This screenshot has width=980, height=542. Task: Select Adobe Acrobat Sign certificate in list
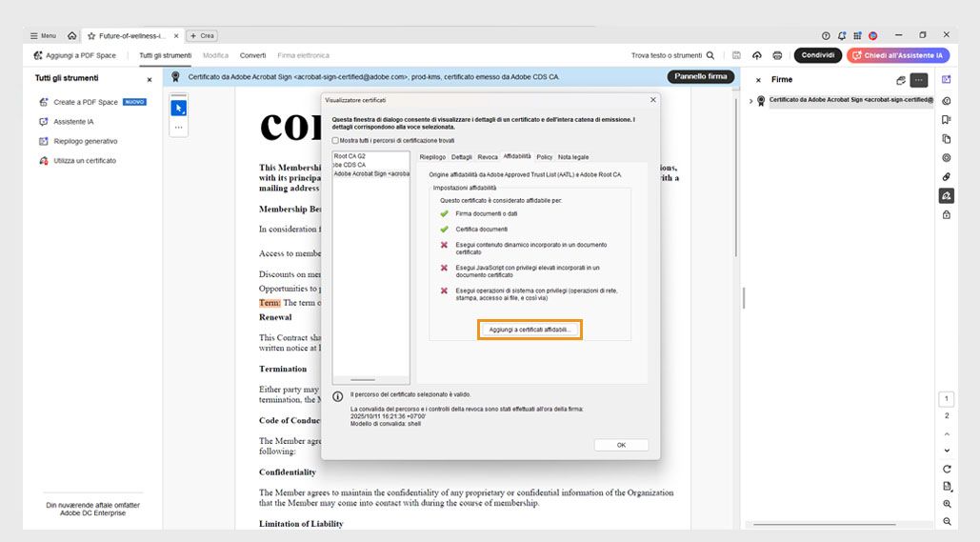[370, 173]
